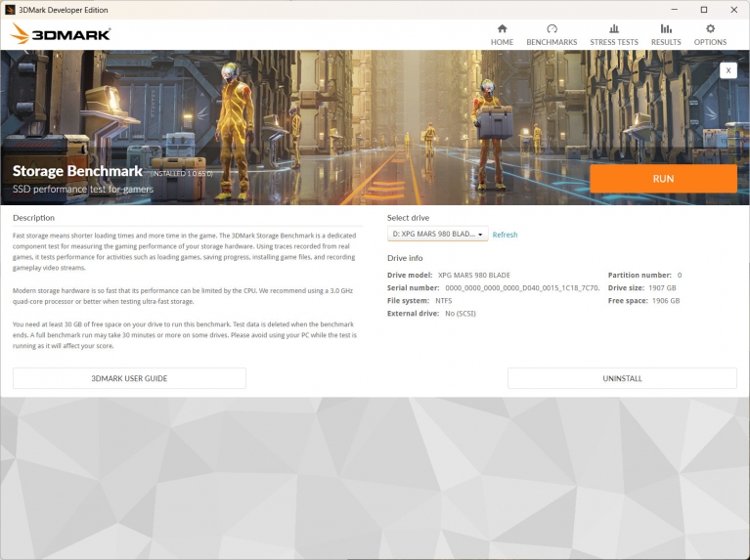Click the NTFS file system value
Image resolution: width=750 pixels, height=560 pixels.
click(x=443, y=301)
